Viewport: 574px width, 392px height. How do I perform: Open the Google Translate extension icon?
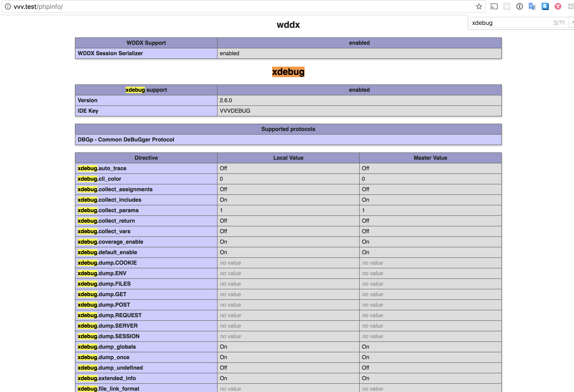coord(532,6)
